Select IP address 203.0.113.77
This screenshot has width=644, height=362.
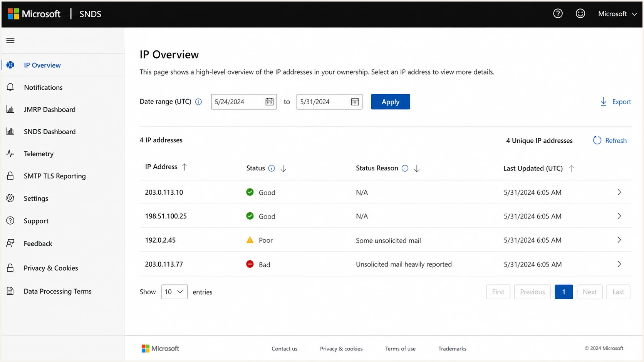[x=164, y=264]
